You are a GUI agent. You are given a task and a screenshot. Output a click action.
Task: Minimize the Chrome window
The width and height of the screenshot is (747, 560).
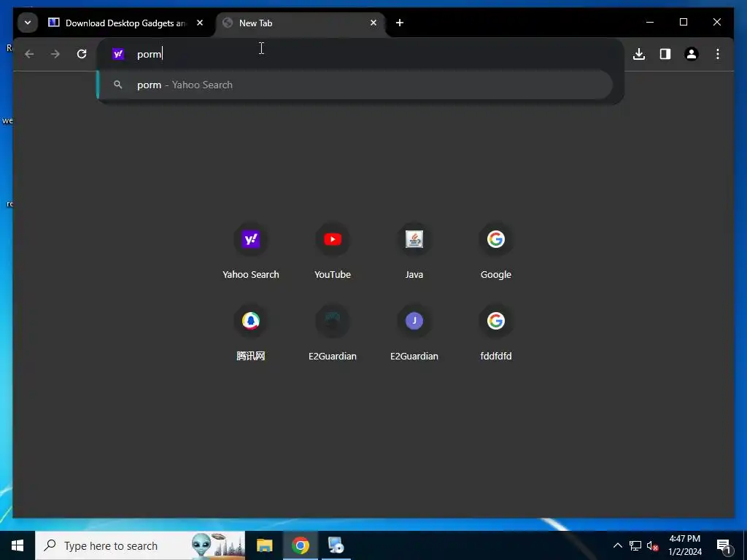(650, 23)
